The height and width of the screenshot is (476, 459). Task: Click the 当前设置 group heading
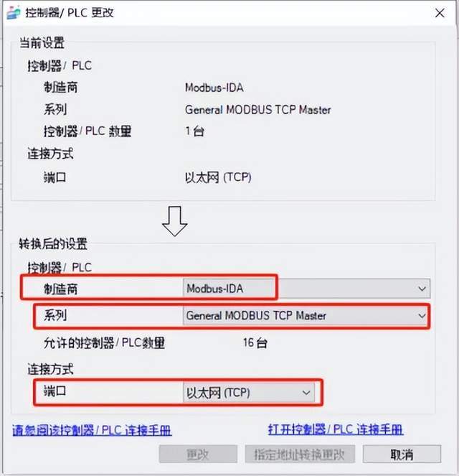pyautogui.click(x=42, y=43)
